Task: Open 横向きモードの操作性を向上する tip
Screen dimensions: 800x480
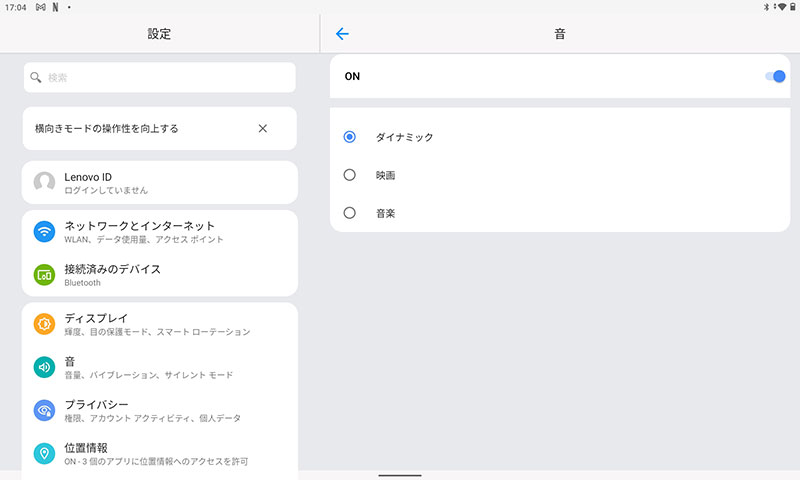Action: (160, 129)
